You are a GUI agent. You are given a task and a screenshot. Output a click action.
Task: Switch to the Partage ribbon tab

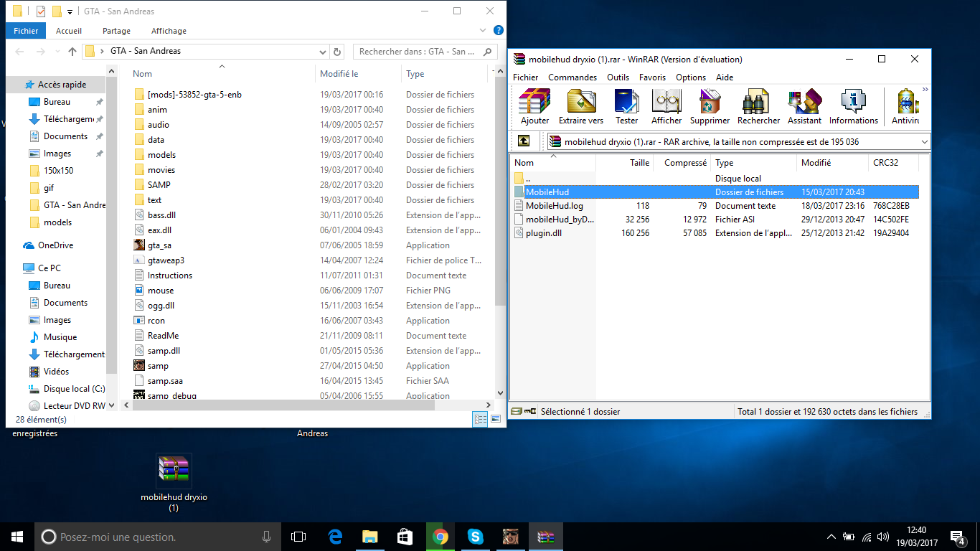tap(116, 31)
